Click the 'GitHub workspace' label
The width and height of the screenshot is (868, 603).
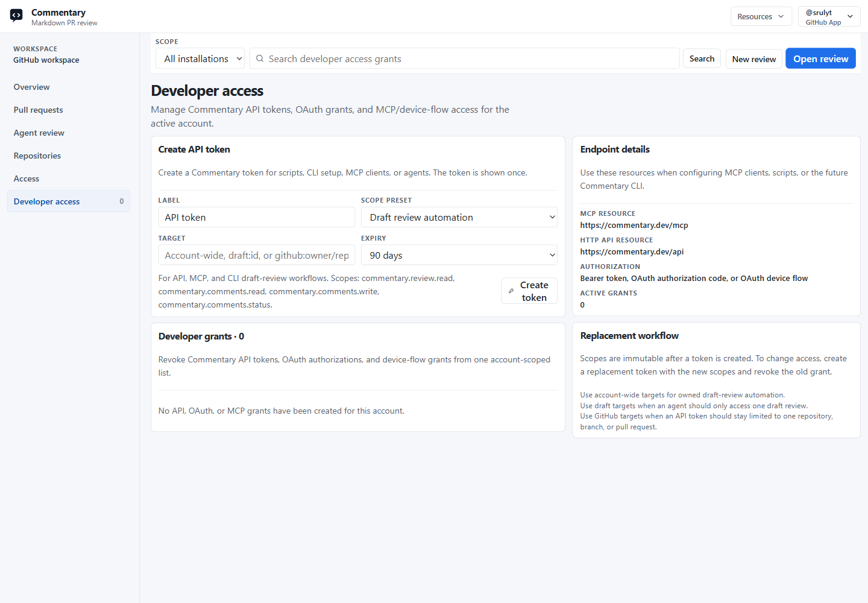click(x=46, y=60)
